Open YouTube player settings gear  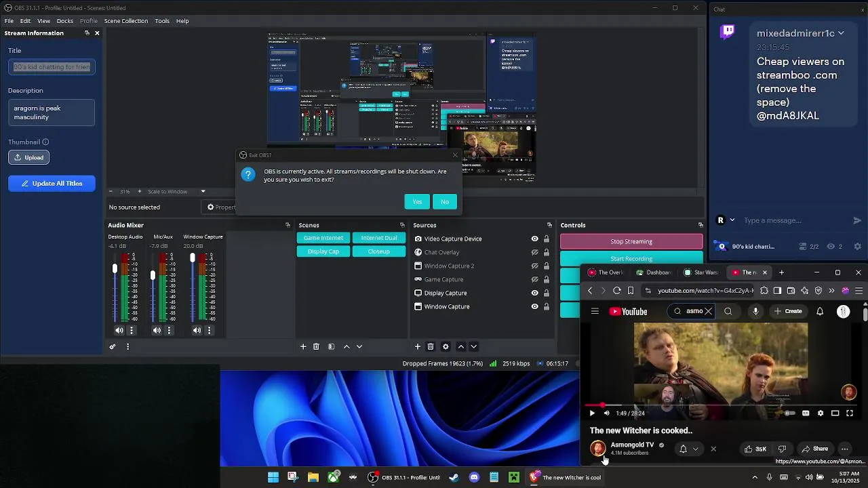tap(821, 413)
